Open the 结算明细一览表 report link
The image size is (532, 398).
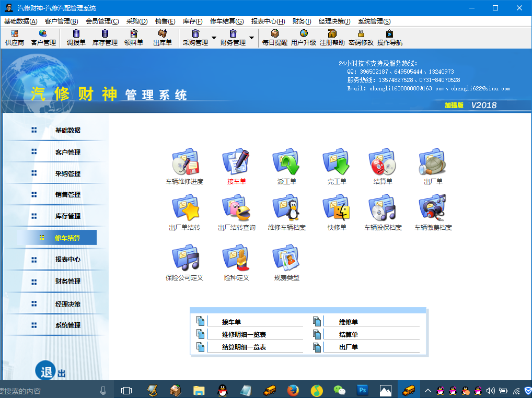coord(244,347)
